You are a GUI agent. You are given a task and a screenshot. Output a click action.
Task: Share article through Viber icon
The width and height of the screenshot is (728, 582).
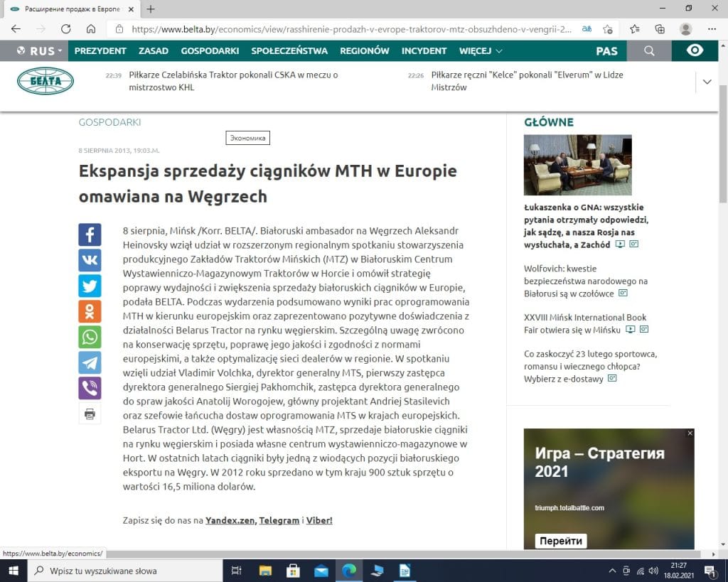click(x=90, y=388)
